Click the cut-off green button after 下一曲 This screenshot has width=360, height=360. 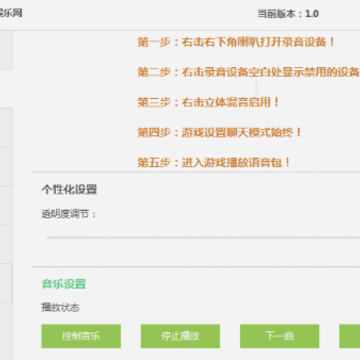coord(350,336)
